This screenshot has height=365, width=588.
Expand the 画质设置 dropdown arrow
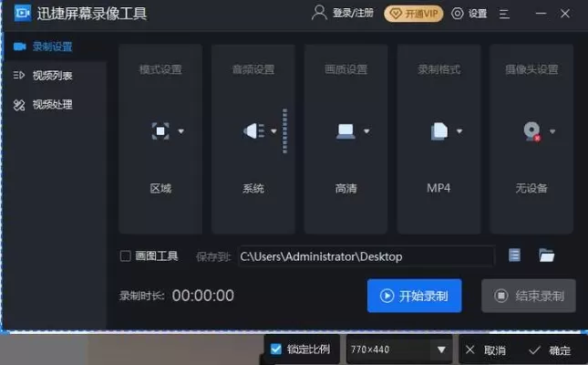pyautogui.click(x=366, y=131)
